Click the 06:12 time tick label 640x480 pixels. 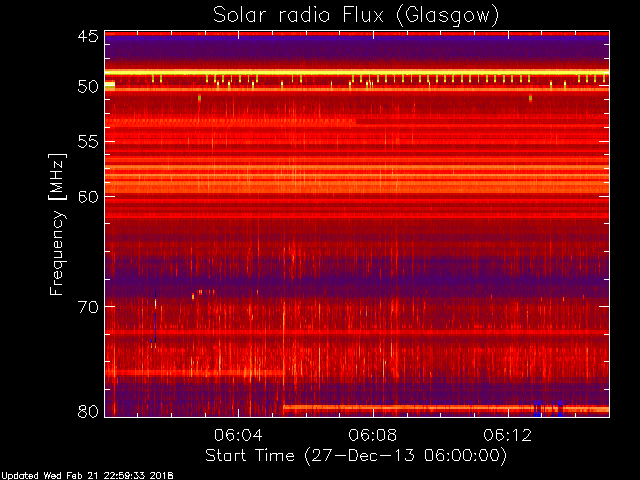(508, 435)
